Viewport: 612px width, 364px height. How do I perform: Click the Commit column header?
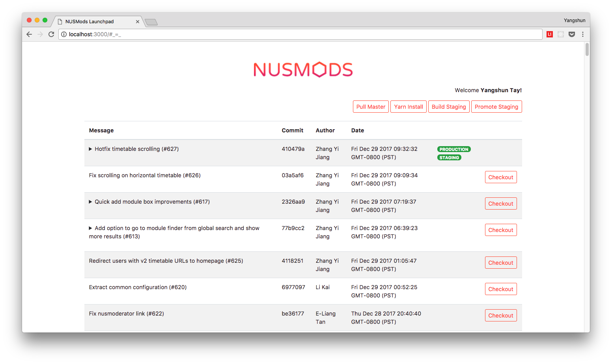(x=293, y=130)
